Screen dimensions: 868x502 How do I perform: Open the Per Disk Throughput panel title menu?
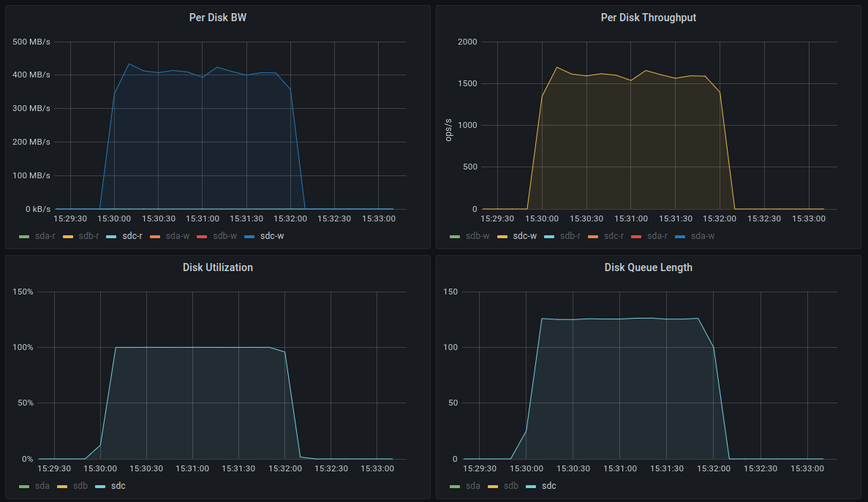648,18
